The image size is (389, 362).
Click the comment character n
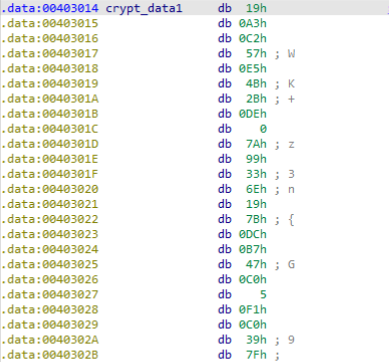tap(291, 190)
